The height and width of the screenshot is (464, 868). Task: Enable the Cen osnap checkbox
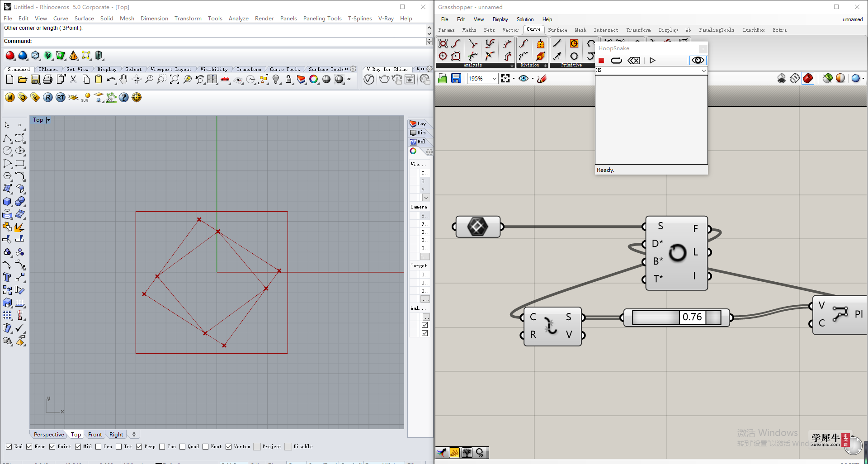click(99, 447)
